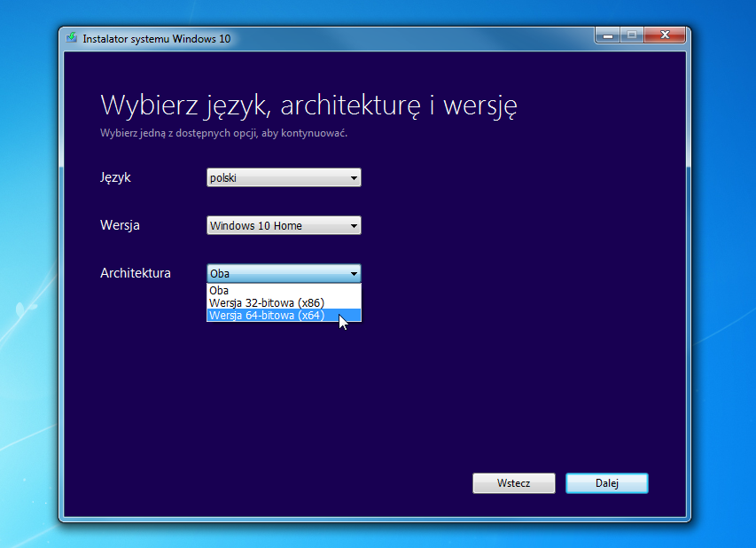Open the Język language dropdown
756x548 pixels.
284,177
